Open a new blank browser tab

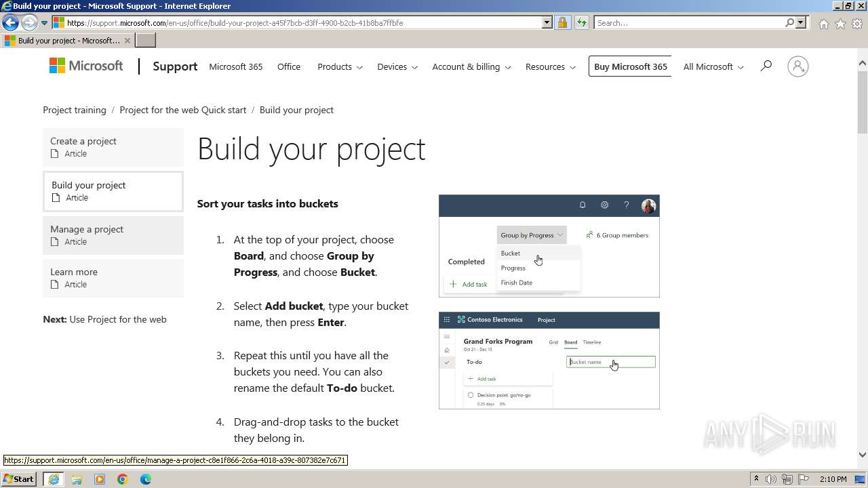point(146,41)
